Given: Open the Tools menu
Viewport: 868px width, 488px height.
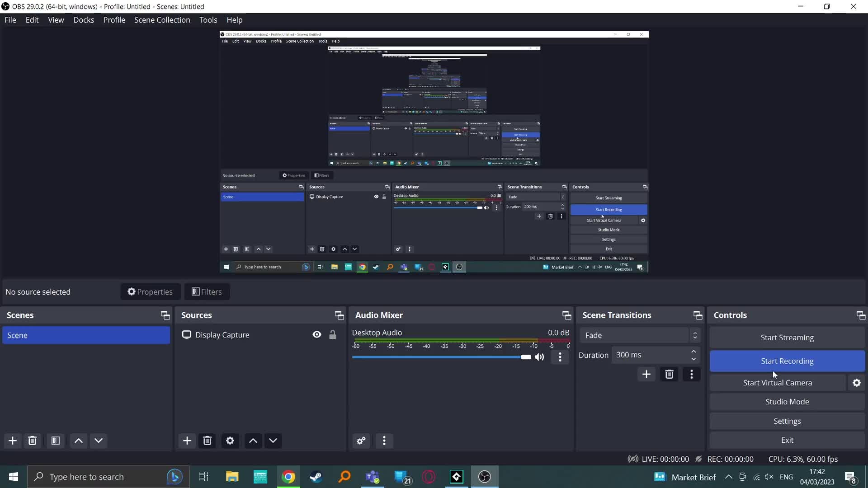Looking at the screenshot, I should click(208, 20).
